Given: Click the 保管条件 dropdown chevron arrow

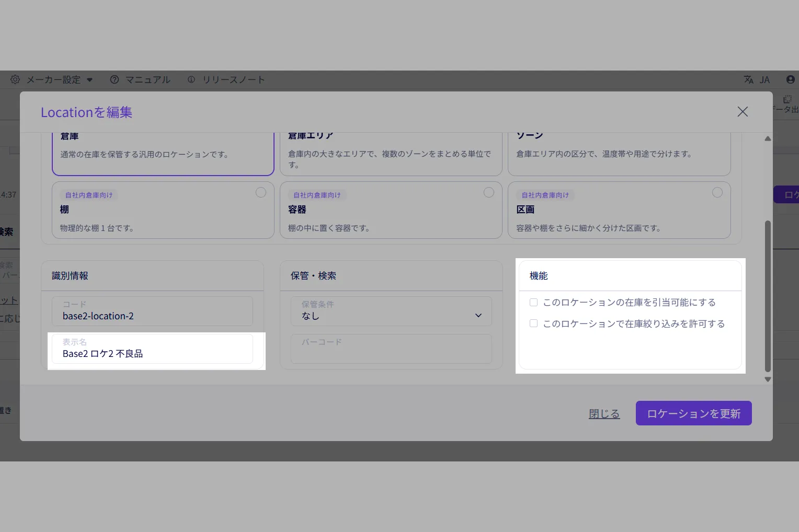Looking at the screenshot, I should point(478,316).
